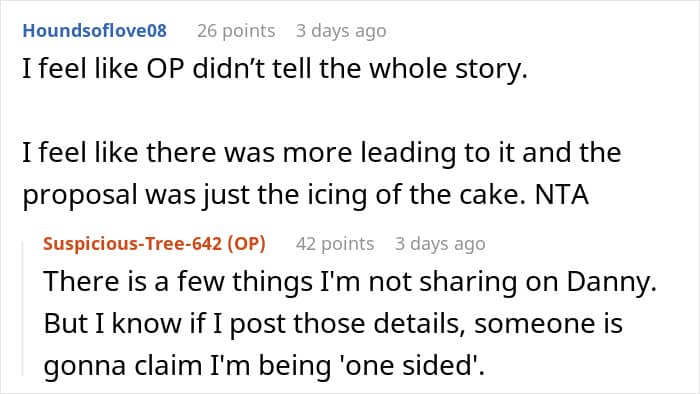
Task: Click the 26 points score
Action: click(236, 31)
